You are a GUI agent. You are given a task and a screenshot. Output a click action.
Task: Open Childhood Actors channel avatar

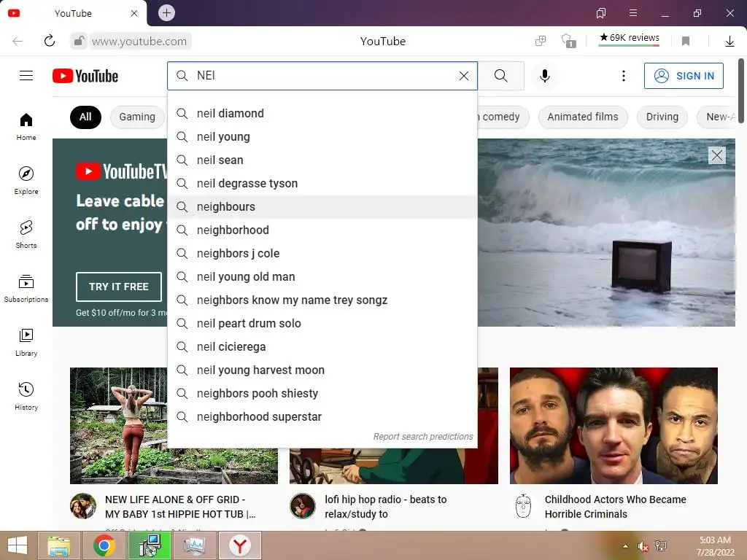point(523,506)
